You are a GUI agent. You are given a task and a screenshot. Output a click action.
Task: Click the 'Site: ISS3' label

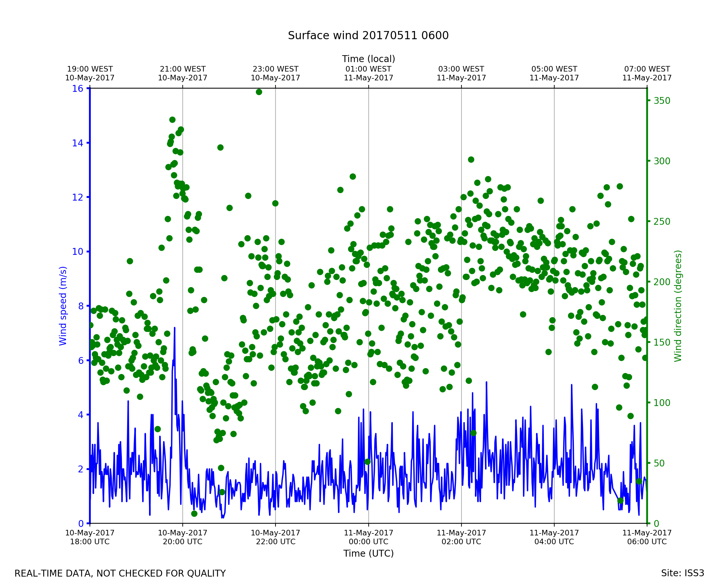pyautogui.click(x=682, y=573)
